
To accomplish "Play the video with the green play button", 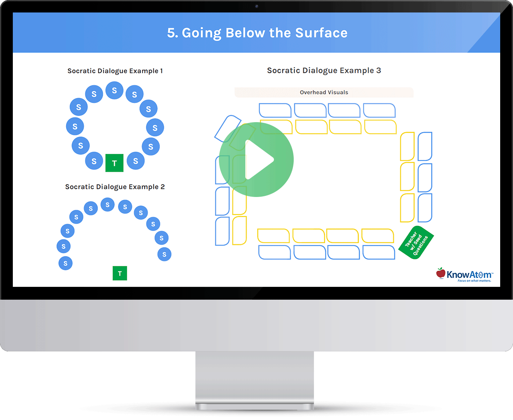I will pos(256,160).
